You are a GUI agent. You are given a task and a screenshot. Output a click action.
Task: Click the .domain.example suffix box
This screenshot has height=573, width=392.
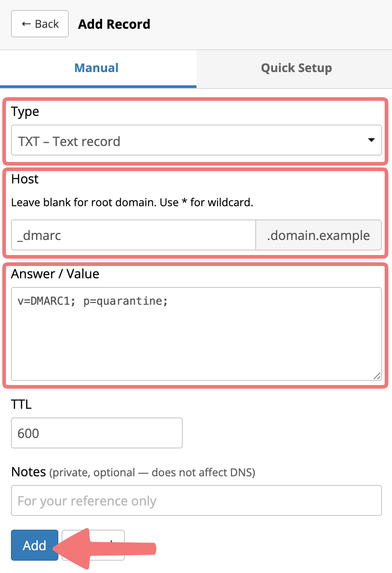coord(319,235)
